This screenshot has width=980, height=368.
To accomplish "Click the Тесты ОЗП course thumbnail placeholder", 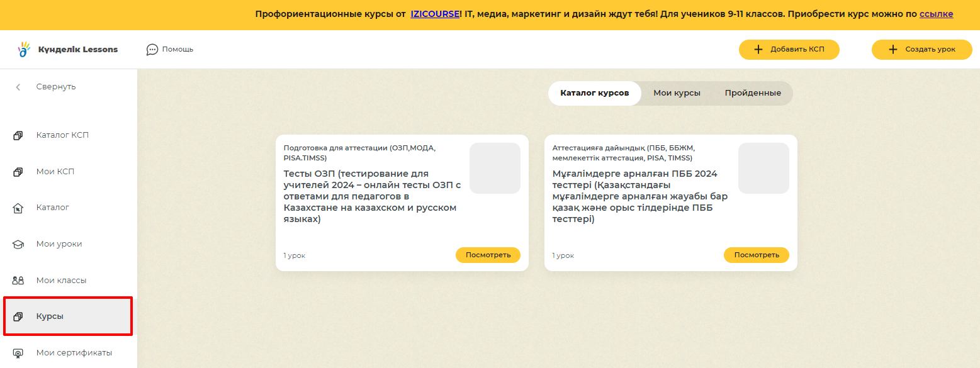I will (x=495, y=168).
